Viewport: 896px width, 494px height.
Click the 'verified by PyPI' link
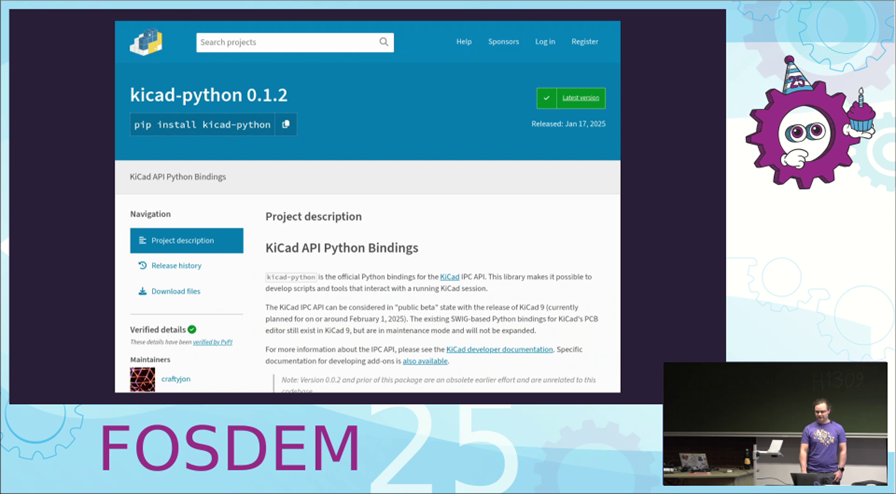213,342
